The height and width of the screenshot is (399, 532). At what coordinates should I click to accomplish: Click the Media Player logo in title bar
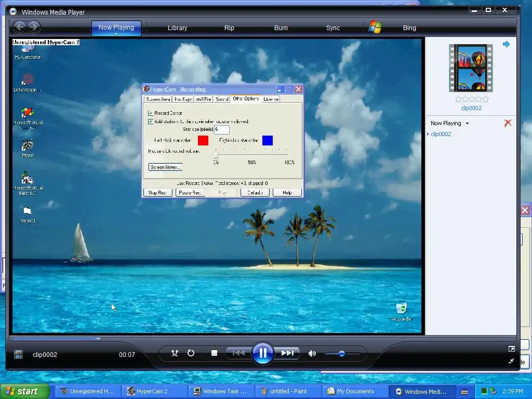(x=13, y=12)
